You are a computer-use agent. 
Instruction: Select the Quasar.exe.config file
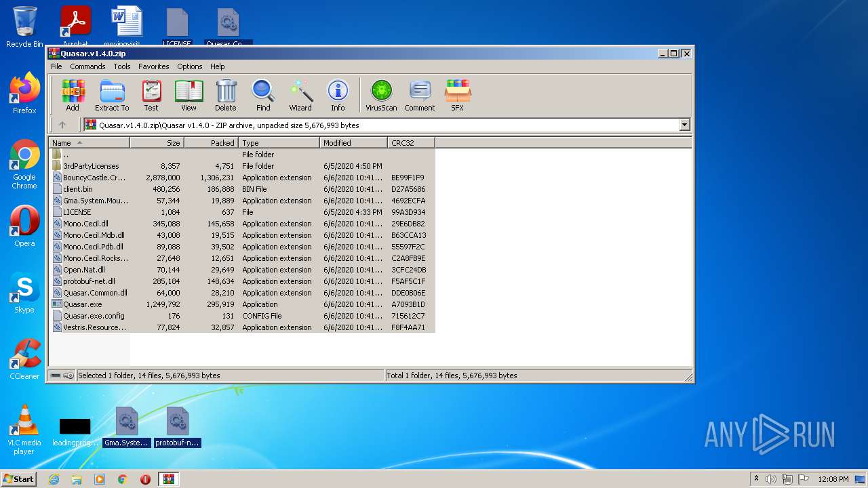click(242, 316)
